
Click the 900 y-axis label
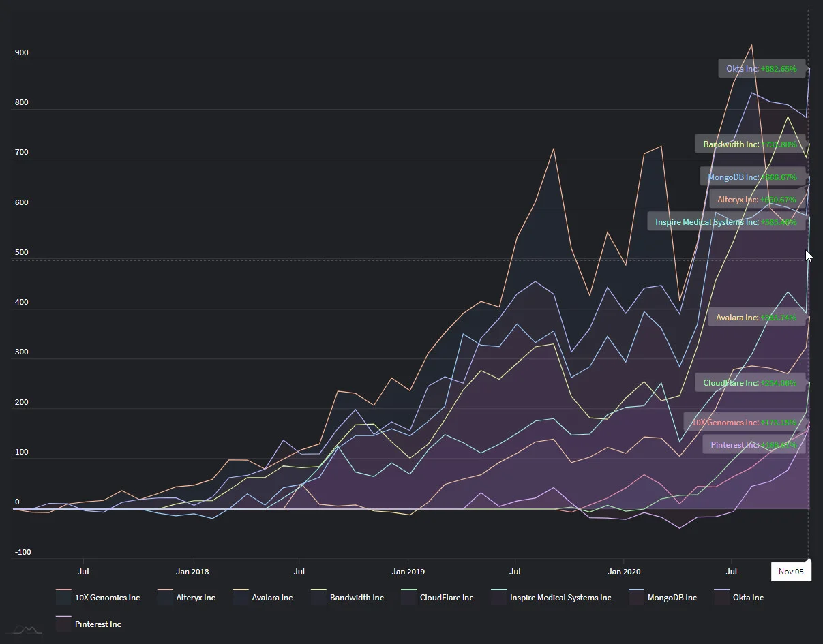pyautogui.click(x=22, y=52)
